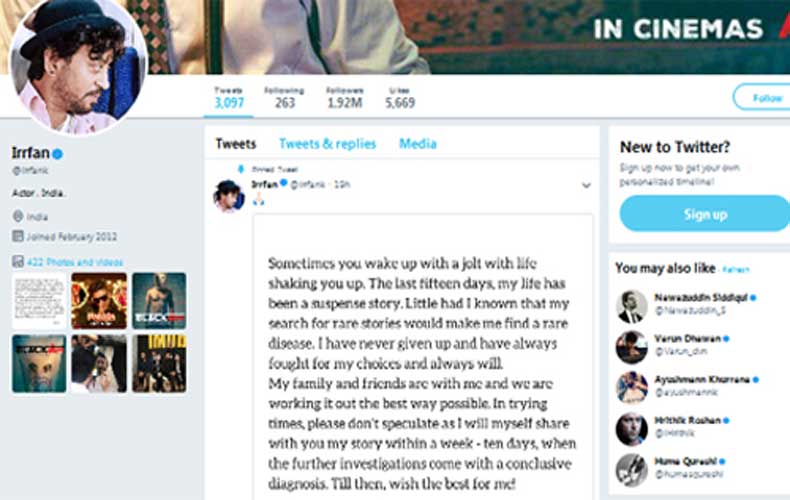The image size is (790, 500).
Task: Open Nawazuddin Siddiqui's profile avatar
Action: pyautogui.click(x=631, y=306)
